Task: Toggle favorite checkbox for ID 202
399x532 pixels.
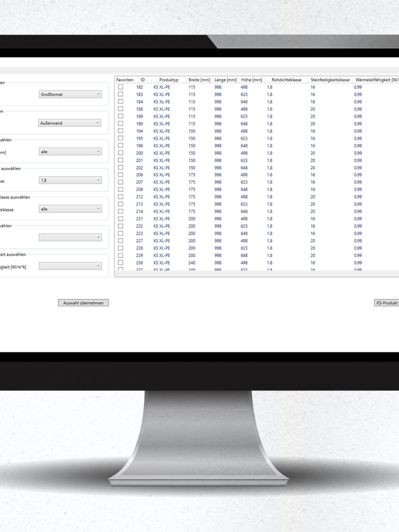Action: [x=120, y=167]
